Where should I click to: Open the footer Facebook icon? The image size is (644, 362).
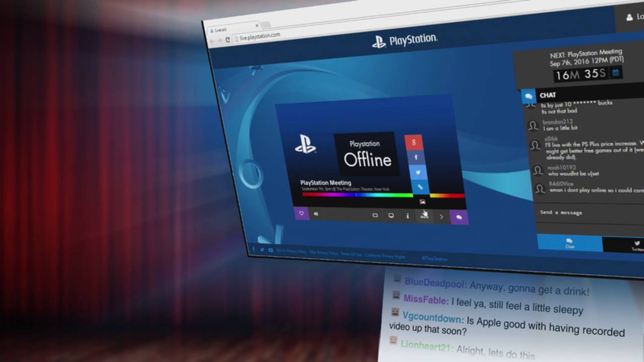(254, 249)
